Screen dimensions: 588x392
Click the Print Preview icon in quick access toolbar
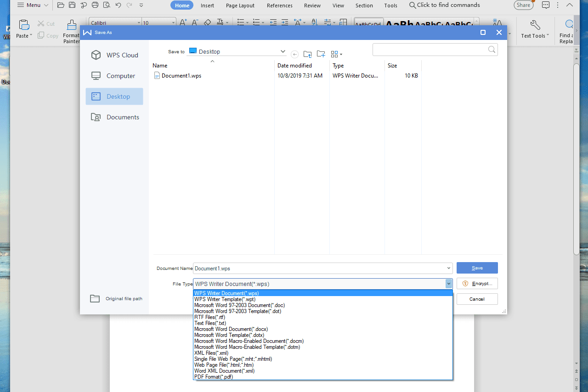point(107,6)
